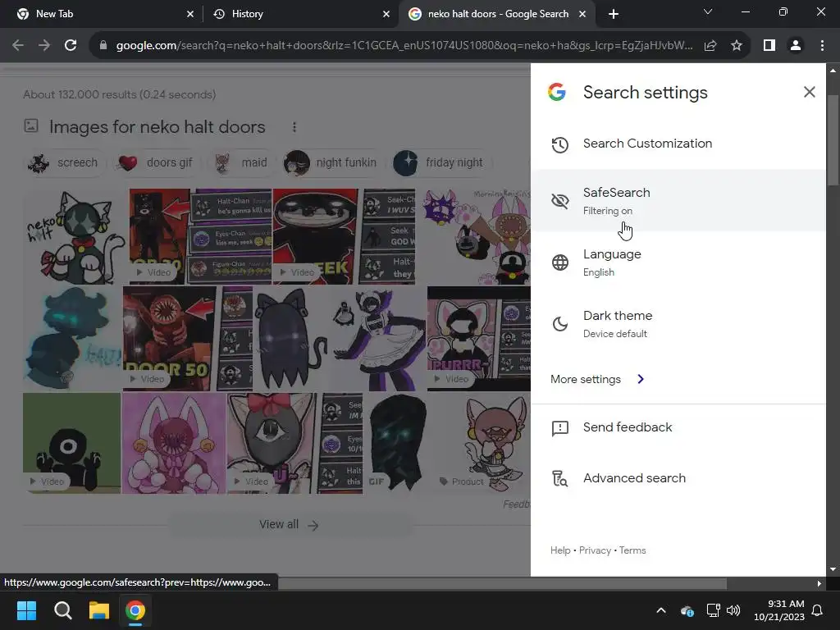The width and height of the screenshot is (840, 630).
Task: Open Dark theme Device default option
Action: 678,323
